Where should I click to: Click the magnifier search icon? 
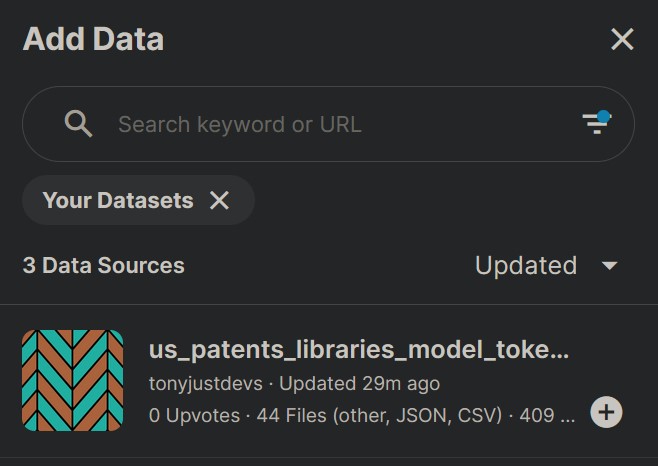pyautogui.click(x=78, y=124)
